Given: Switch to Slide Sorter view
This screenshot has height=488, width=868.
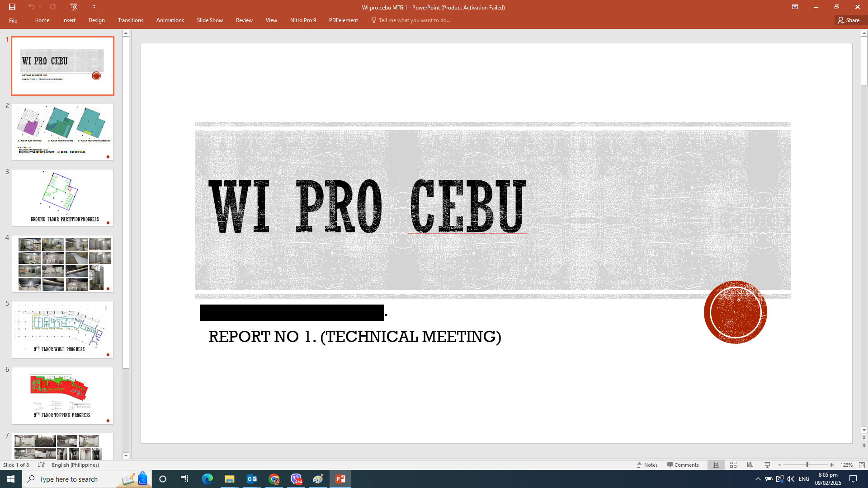Looking at the screenshot, I should tap(733, 465).
